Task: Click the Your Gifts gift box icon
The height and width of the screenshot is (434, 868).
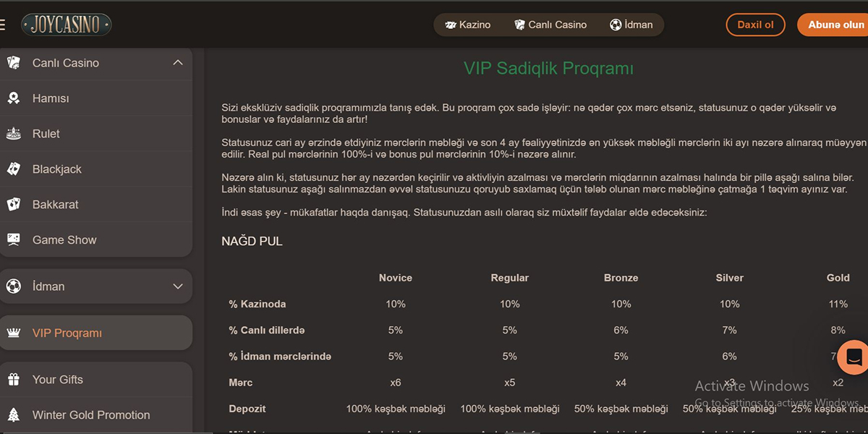Action: click(x=14, y=380)
